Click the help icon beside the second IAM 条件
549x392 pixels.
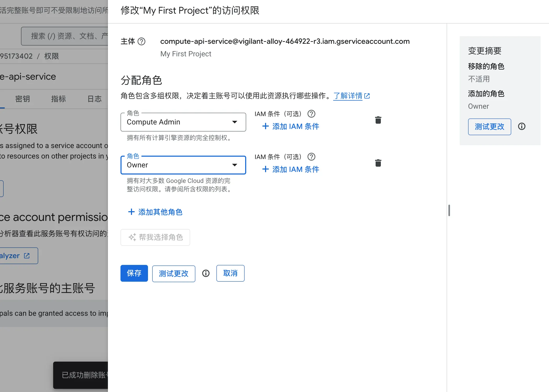point(311,157)
